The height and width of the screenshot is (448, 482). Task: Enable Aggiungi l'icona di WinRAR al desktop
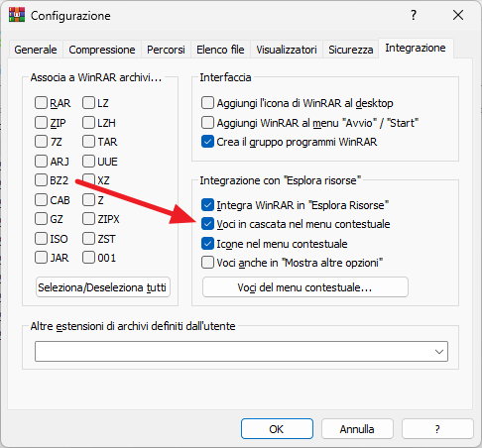pos(207,103)
